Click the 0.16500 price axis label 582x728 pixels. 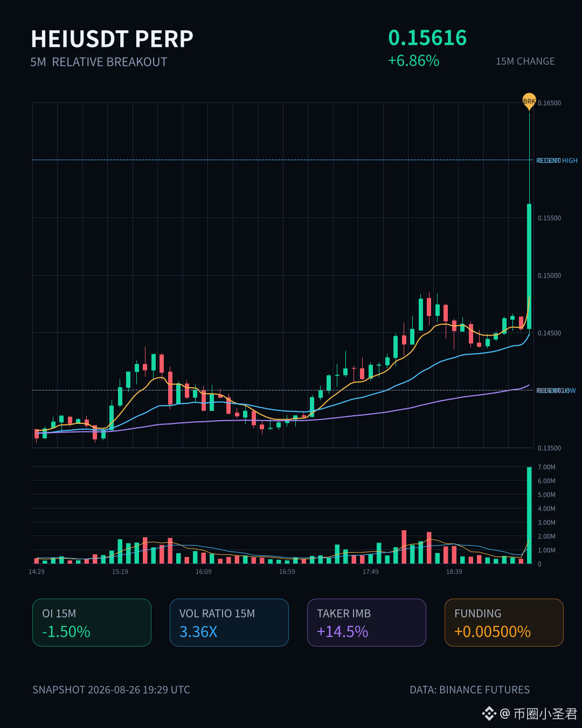(x=549, y=103)
